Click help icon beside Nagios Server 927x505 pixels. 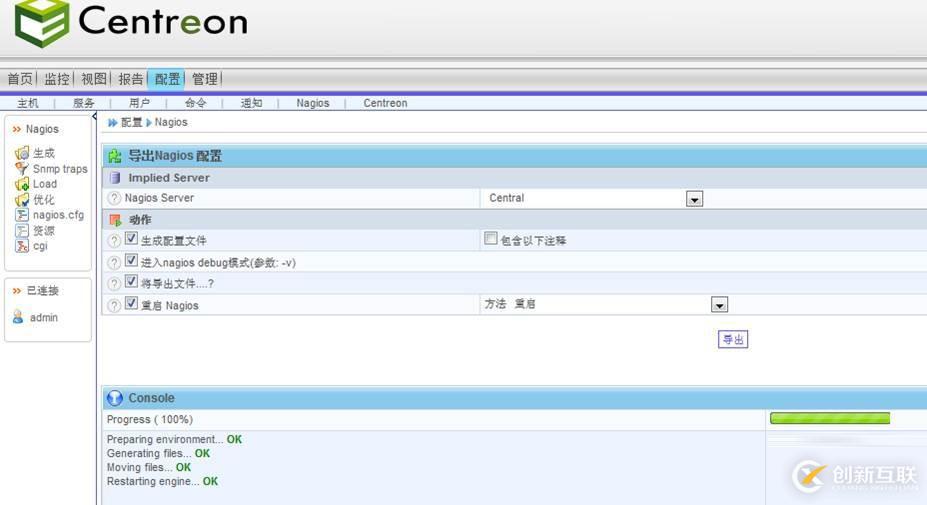point(114,198)
